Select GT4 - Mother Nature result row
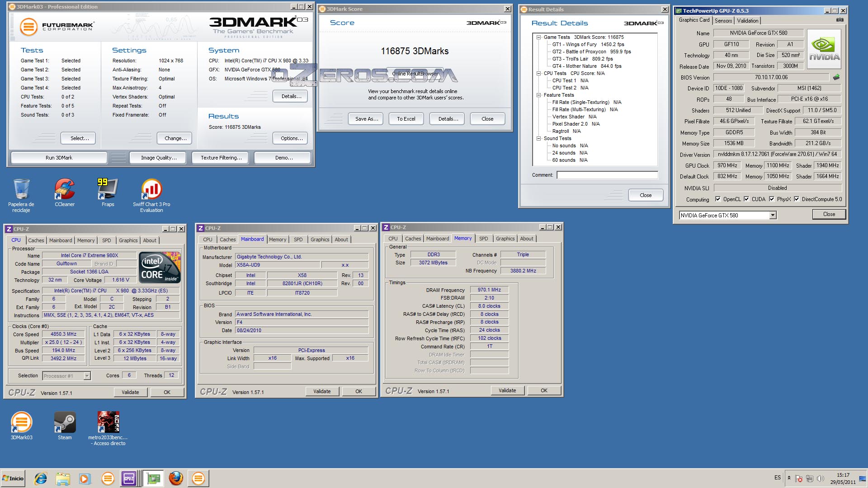The height and width of the screenshot is (488, 868). (x=587, y=66)
